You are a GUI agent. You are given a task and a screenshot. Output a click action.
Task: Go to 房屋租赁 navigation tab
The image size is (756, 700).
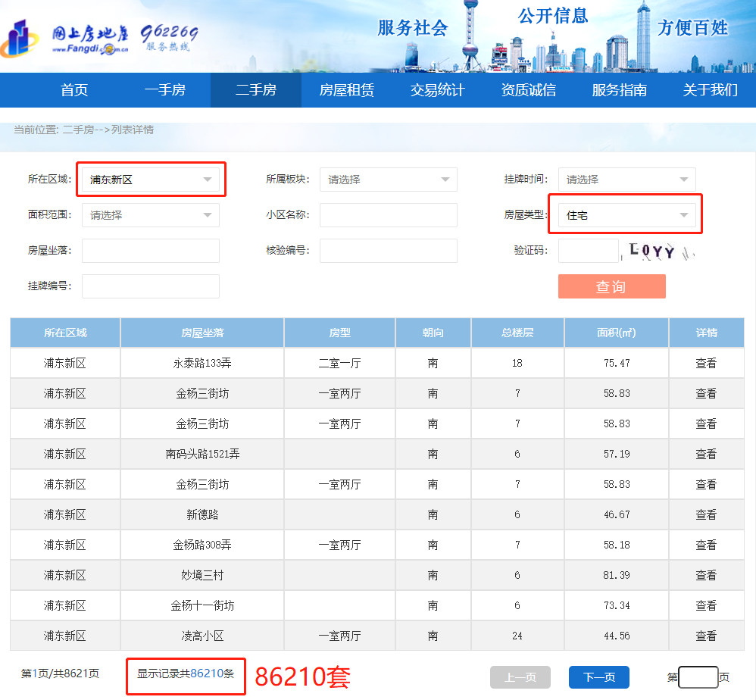coord(347,90)
